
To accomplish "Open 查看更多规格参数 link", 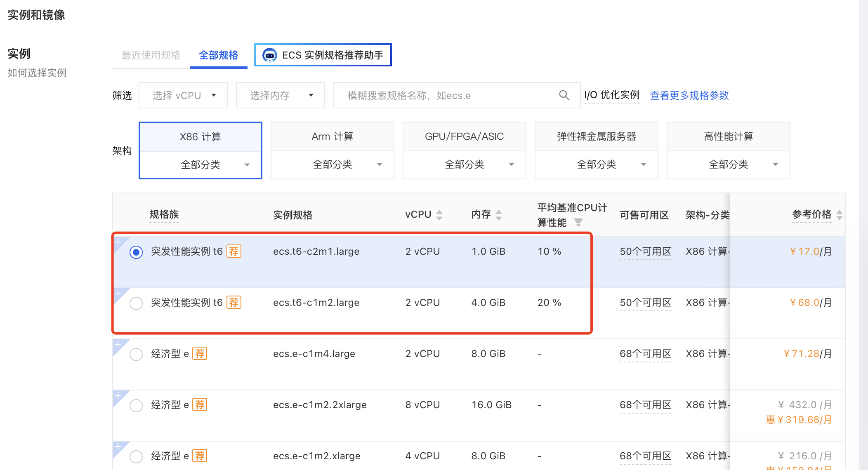I will [x=689, y=95].
